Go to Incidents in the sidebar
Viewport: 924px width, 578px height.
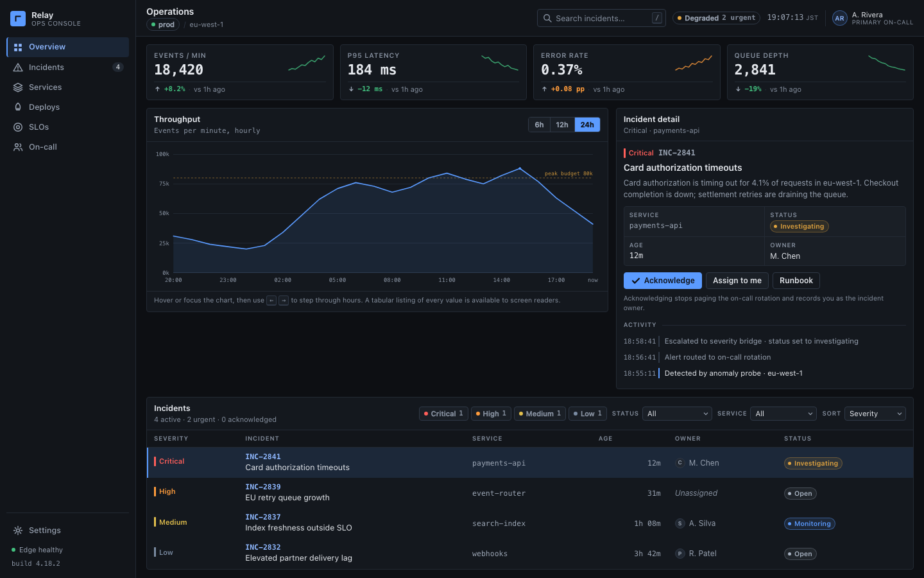(x=67, y=67)
